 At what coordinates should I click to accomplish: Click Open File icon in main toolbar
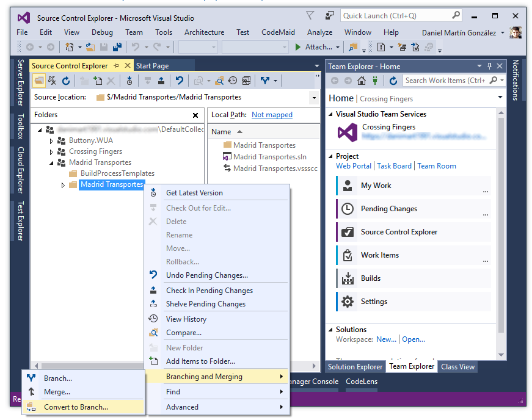point(90,47)
